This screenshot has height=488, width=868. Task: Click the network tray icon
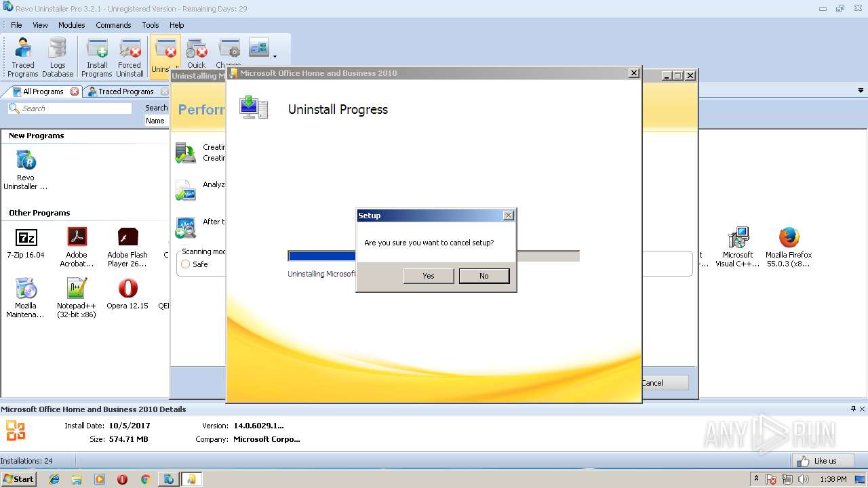point(787,479)
